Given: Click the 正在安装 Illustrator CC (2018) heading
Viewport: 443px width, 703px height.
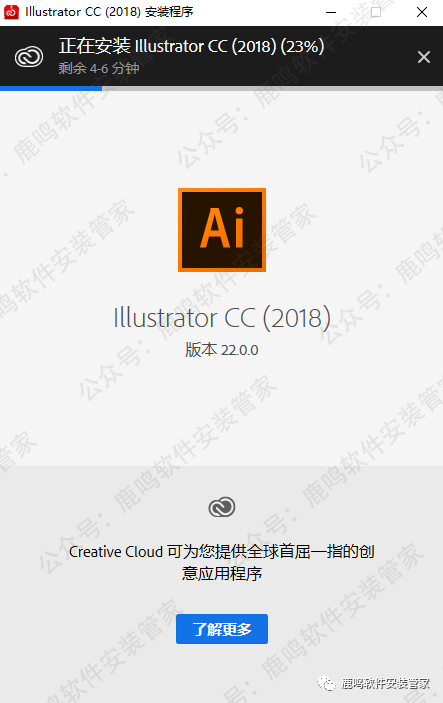Looking at the screenshot, I should click(x=191, y=46).
